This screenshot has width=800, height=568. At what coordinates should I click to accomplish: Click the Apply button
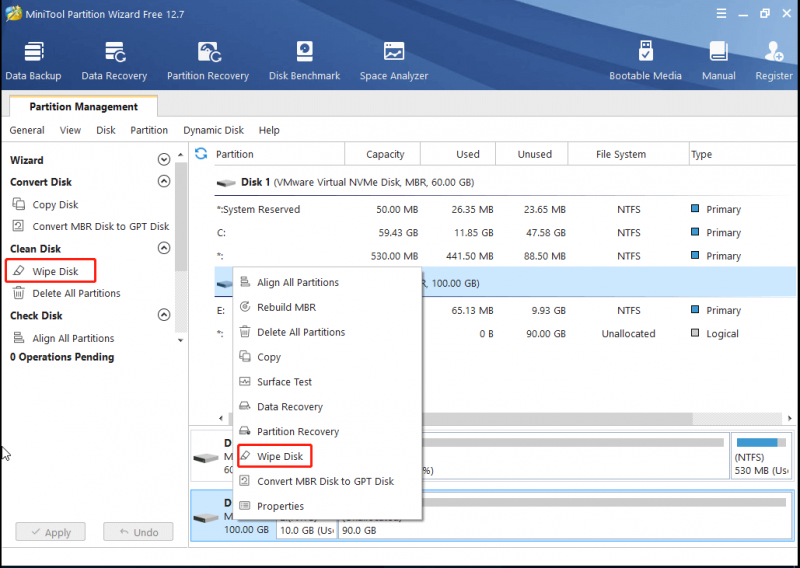click(51, 532)
